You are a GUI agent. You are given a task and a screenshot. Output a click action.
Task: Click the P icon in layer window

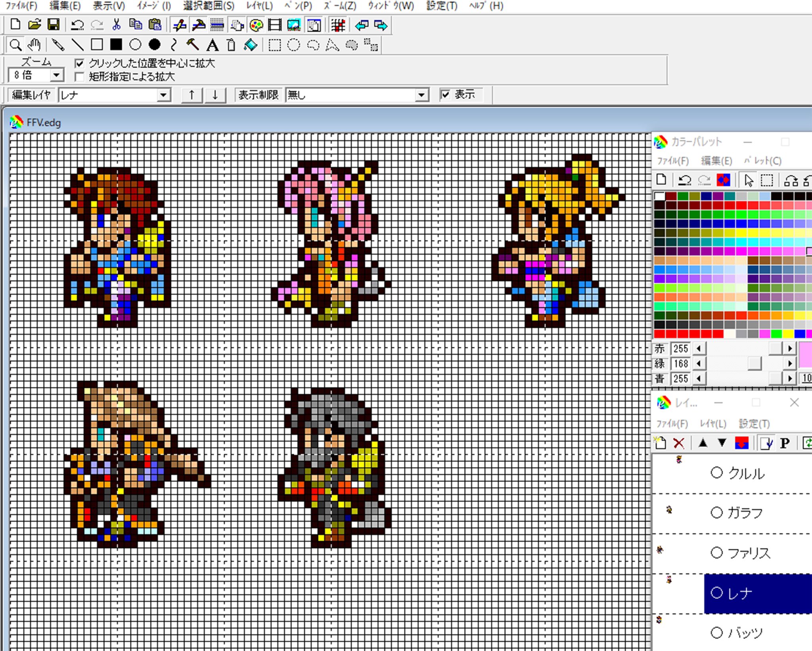(785, 443)
